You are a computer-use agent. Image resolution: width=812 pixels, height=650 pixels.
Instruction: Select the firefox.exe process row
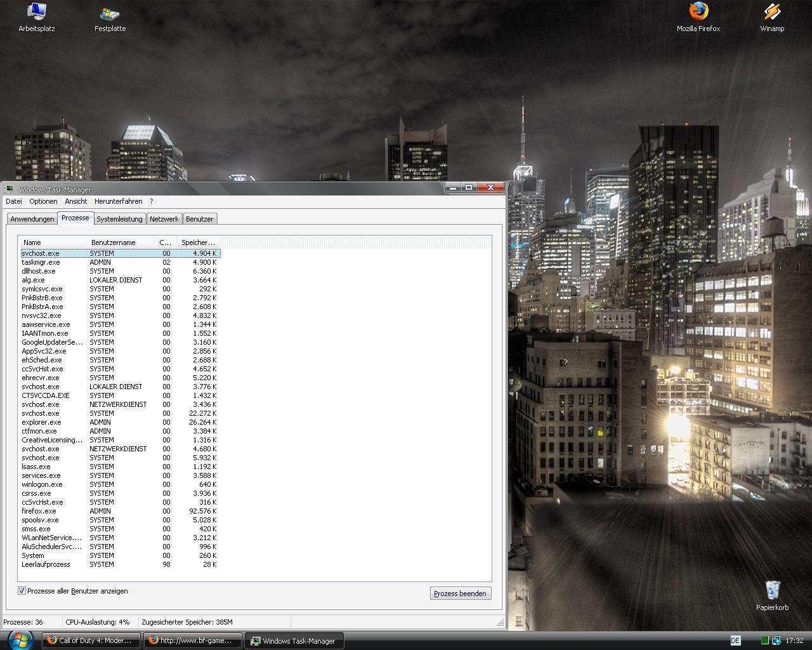119,511
